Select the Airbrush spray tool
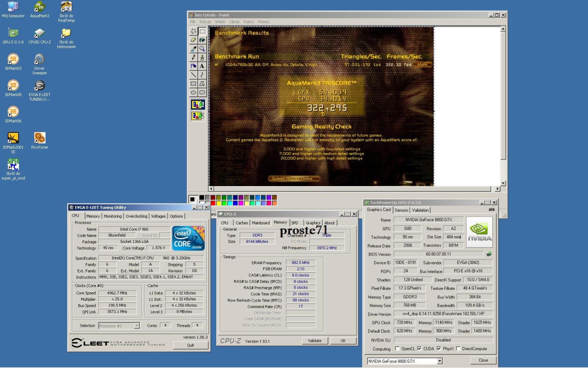Image resolution: width=588 pixels, height=368 pixels. 193,66
